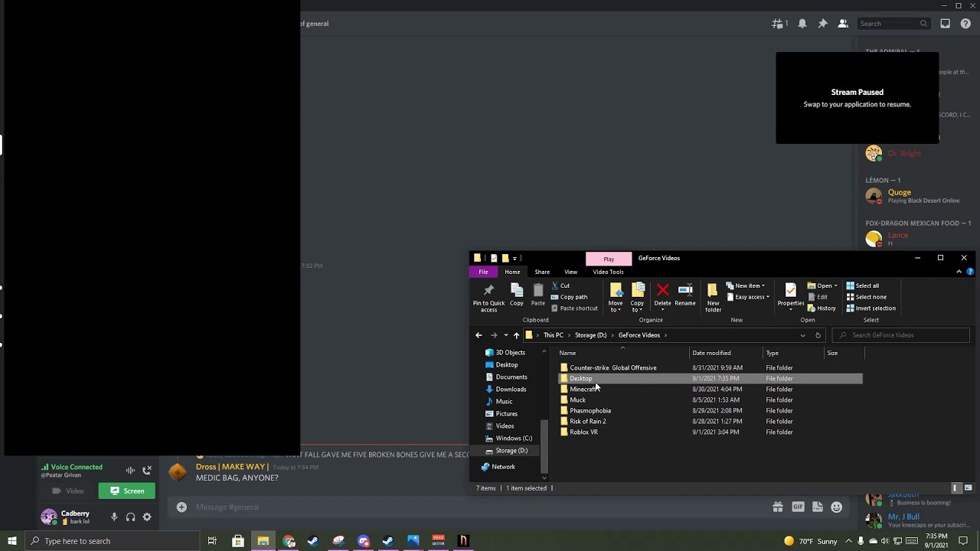Open the New item dropdown

[x=745, y=285]
